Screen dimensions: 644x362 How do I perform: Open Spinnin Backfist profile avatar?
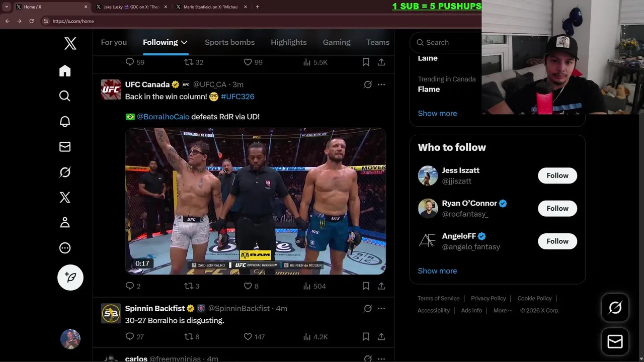111,313
